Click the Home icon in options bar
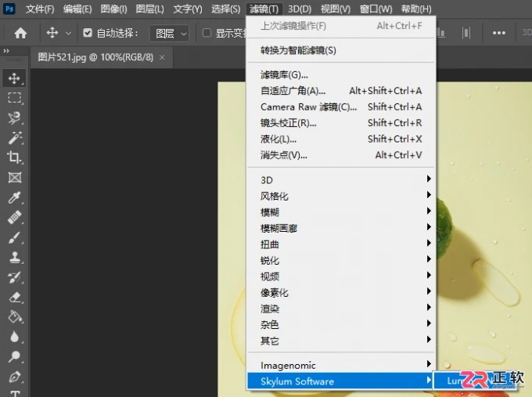The width and height of the screenshot is (532, 397). coord(20,33)
